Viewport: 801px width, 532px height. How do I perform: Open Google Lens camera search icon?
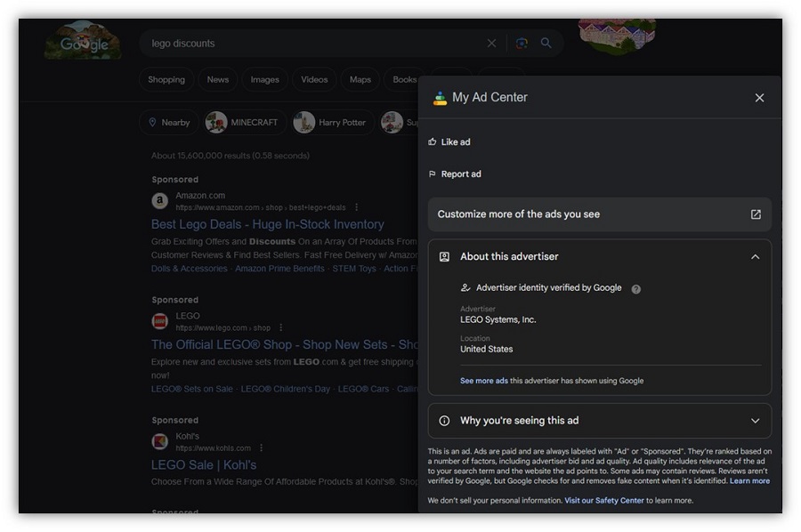click(522, 44)
